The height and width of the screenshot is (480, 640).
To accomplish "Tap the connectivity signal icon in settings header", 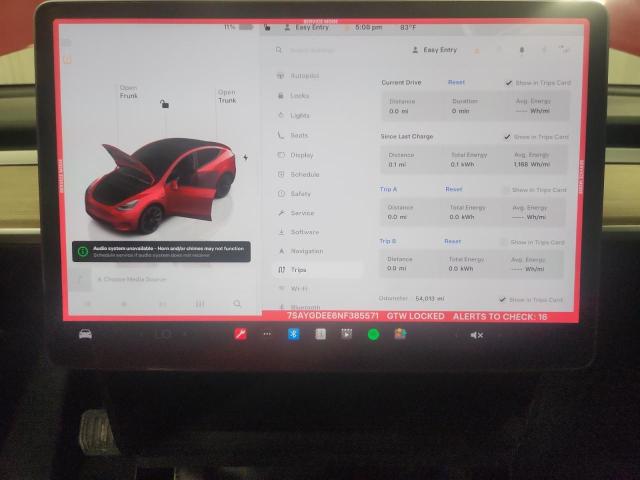I will (x=564, y=50).
